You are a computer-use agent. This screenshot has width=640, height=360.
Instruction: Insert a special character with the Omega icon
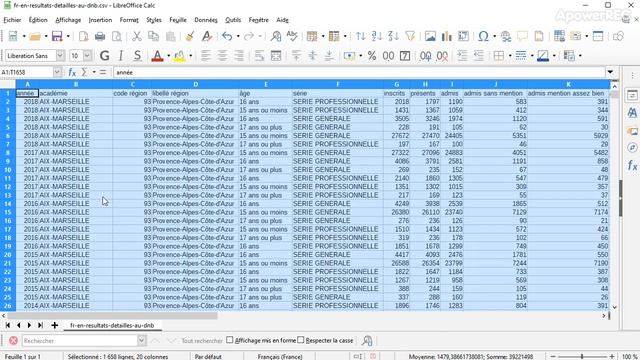tap(483, 37)
